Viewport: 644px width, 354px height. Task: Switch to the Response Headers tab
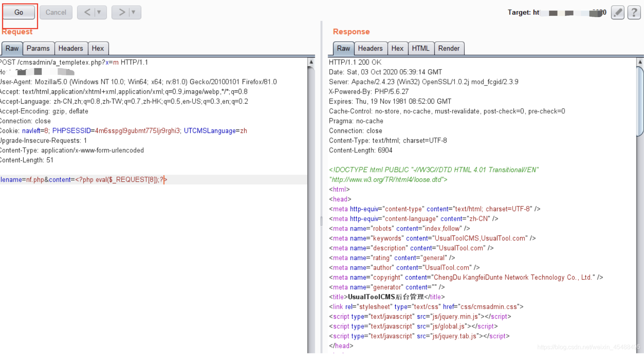click(x=370, y=48)
